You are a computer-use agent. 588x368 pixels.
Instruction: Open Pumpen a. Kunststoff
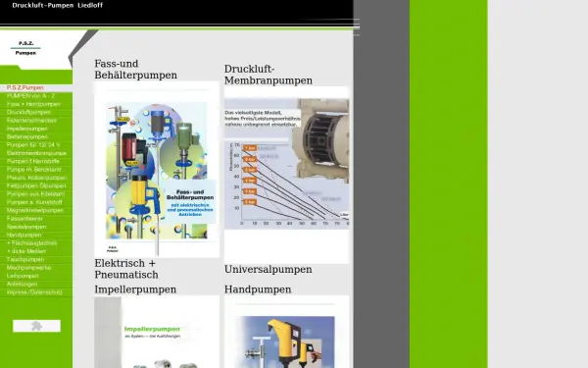tap(36, 202)
